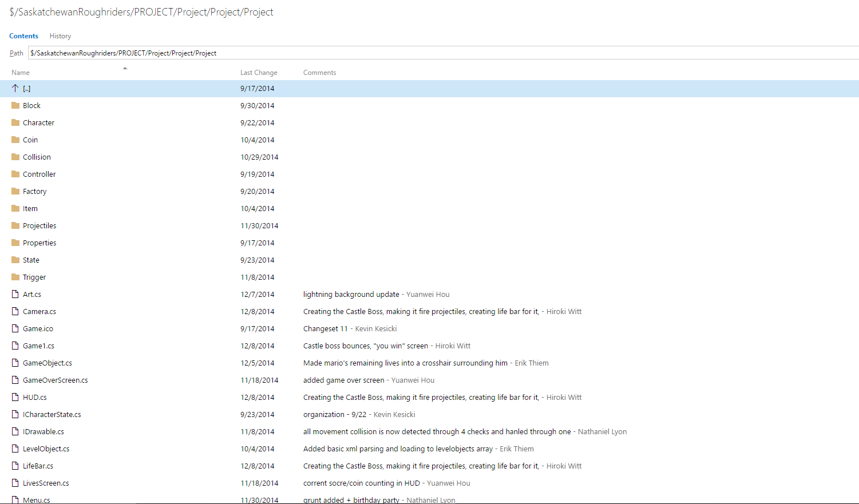This screenshot has height=504, width=859.
Task: Click the Game.ico file icon
Action: click(15, 328)
